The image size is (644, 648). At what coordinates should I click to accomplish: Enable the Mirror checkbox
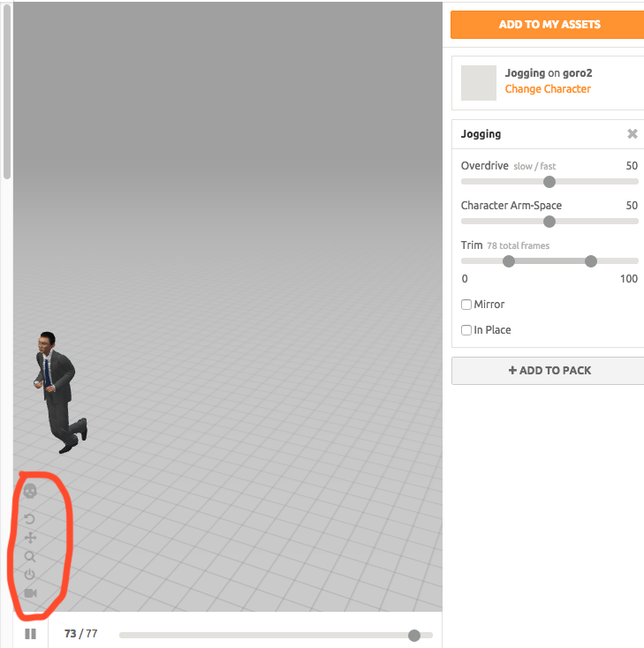(466, 305)
